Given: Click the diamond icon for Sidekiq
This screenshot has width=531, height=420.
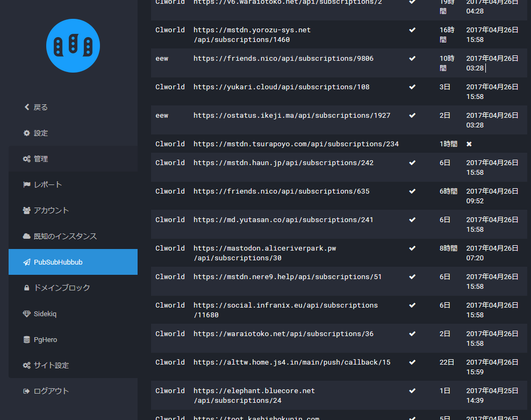Looking at the screenshot, I should click(x=26, y=314).
